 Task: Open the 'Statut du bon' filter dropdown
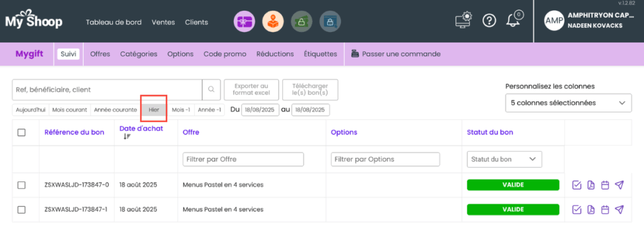tap(504, 159)
